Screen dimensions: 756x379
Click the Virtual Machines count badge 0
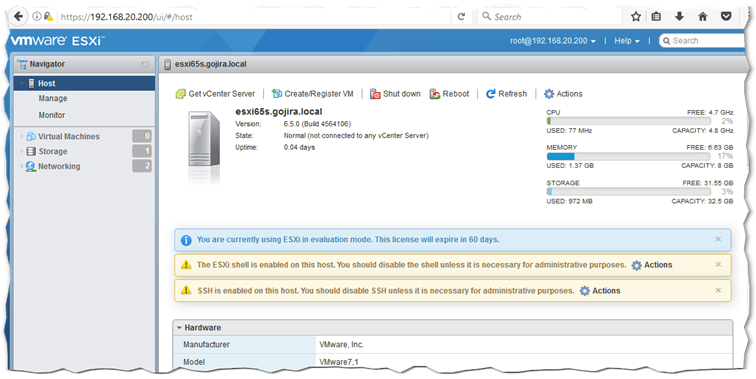(x=142, y=136)
